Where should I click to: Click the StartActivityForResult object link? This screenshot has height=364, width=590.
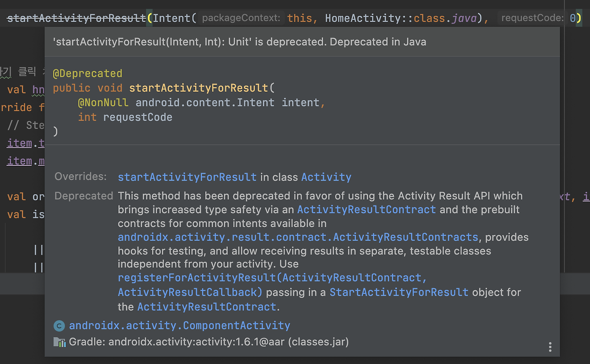click(x=399, y=292)
